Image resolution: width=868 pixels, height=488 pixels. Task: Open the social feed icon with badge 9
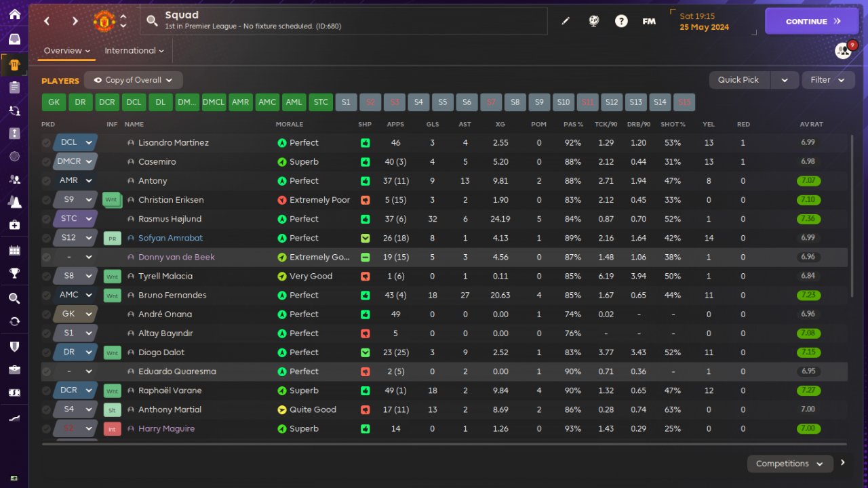(843, 51)
